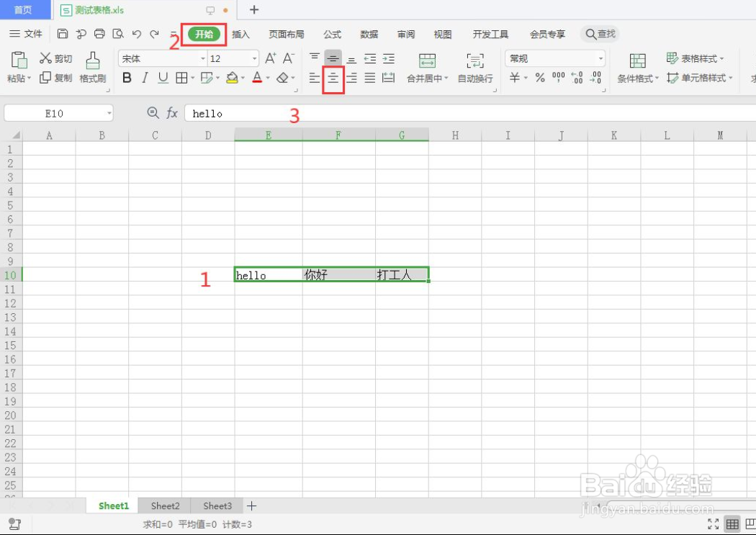The image size is (756, 535).
Task: Underline the selected text
Action: coord(161,77)
